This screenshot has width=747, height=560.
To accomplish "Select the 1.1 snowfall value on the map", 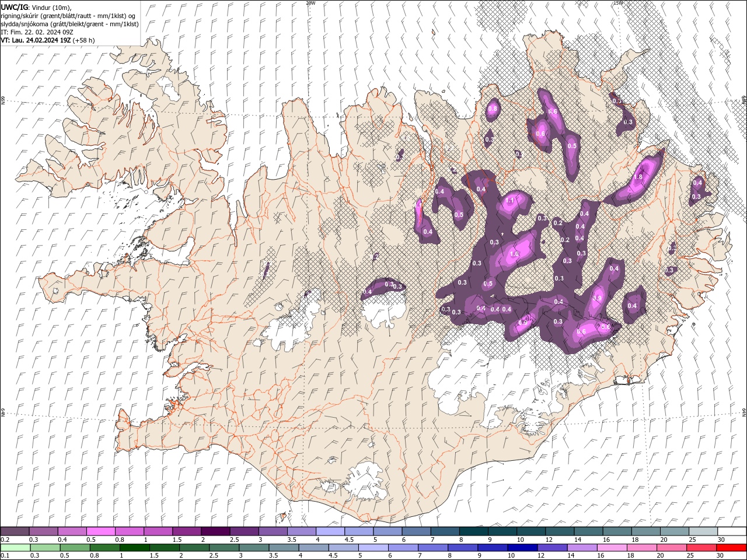I will [509, 201].
